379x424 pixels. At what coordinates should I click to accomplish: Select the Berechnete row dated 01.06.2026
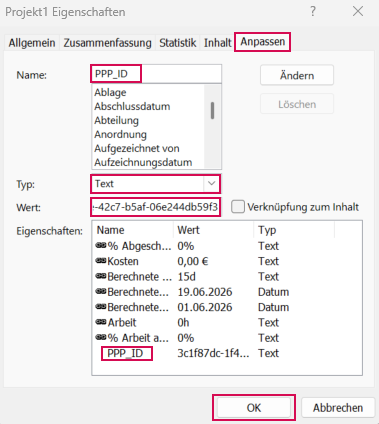pyautogui.click(x=227, y=307)
